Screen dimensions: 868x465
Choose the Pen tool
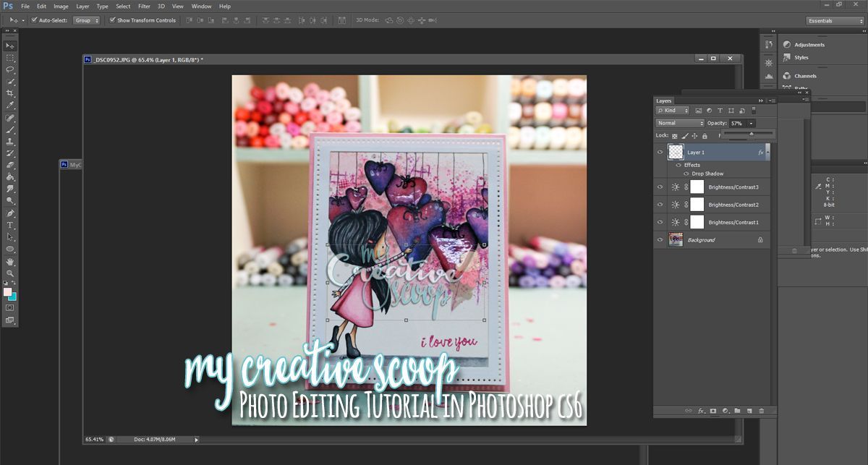coord(10,213)
